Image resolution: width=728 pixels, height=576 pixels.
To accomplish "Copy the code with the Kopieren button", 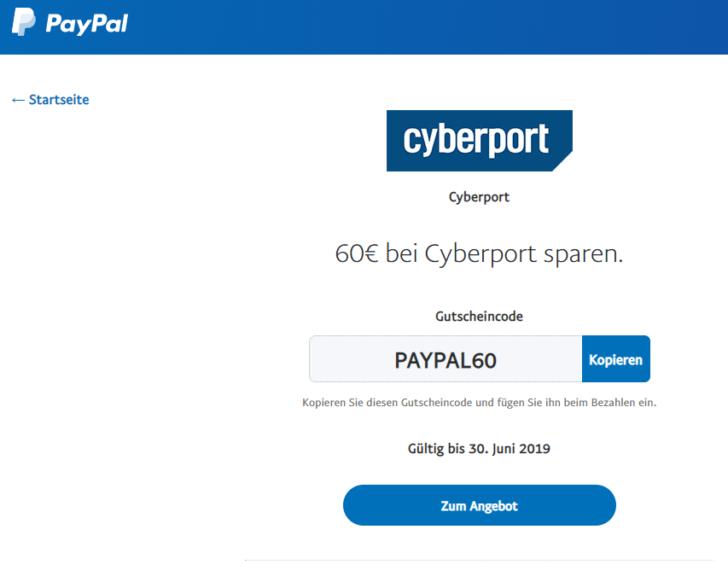I will tap(615, 359).
